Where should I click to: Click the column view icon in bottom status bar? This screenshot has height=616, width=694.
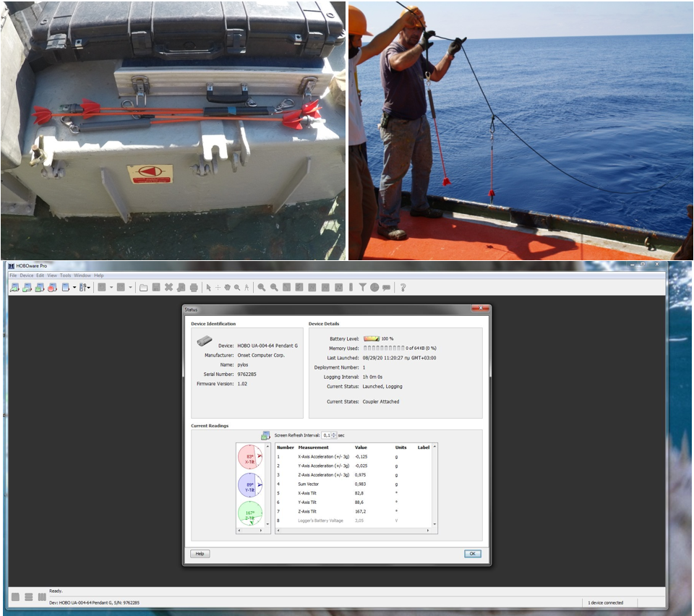coord(42,597)
